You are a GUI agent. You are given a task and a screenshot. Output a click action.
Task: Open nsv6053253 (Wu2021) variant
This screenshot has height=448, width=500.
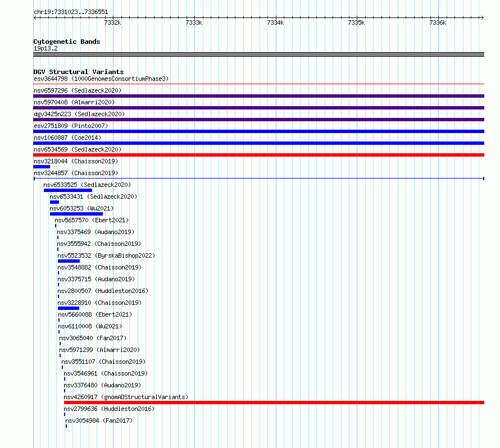81,208
